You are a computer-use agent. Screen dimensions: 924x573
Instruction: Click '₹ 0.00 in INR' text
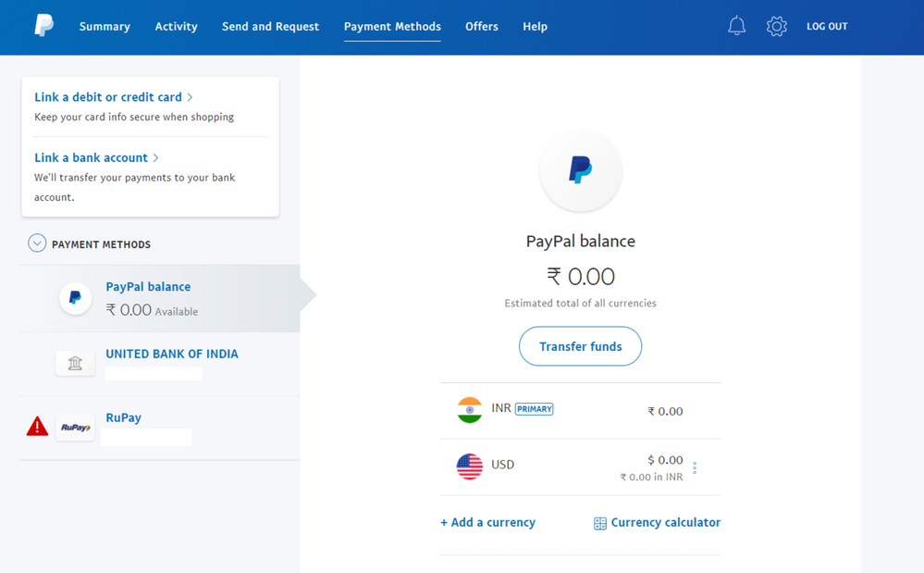tap(651, 477)
